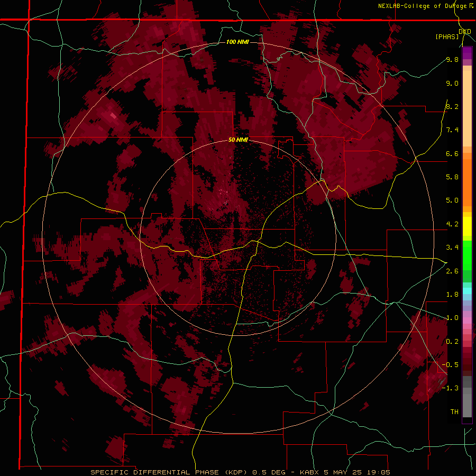Click the 9.0 scale value

tap(452, 83)
